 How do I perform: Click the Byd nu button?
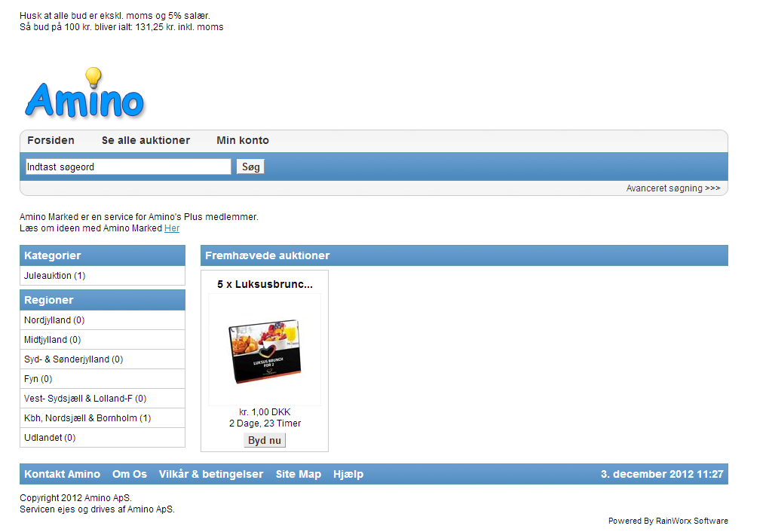(265, 440)
